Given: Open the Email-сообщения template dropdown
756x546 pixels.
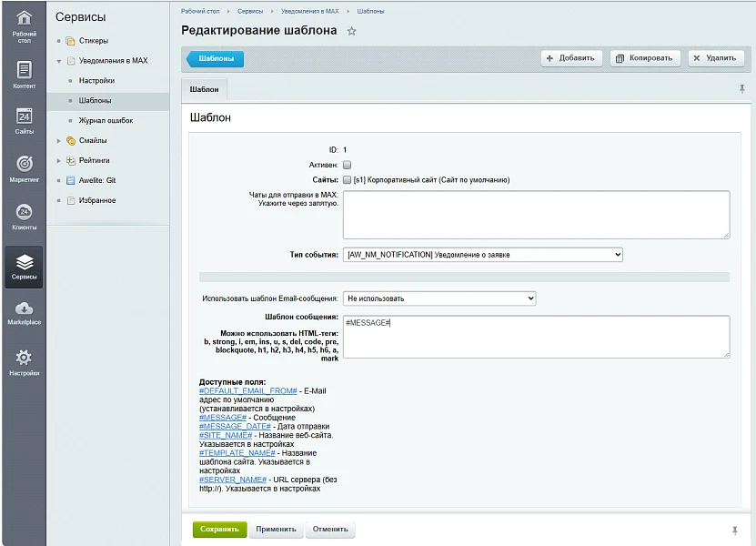Looking at the screenshot, I should click(439, 298).
